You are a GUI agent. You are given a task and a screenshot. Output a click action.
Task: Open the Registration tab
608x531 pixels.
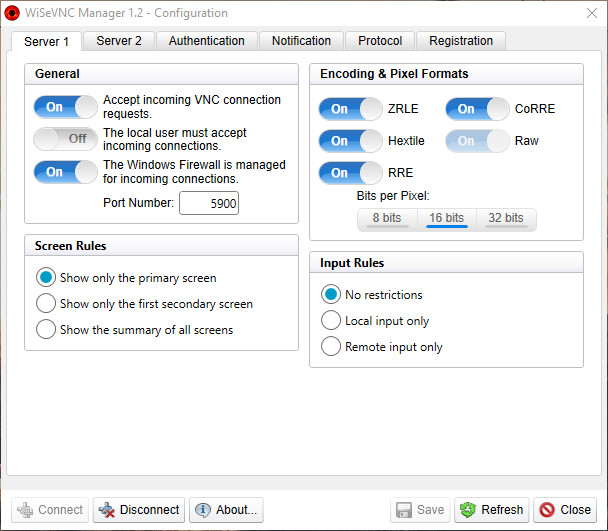pos(461,41)
